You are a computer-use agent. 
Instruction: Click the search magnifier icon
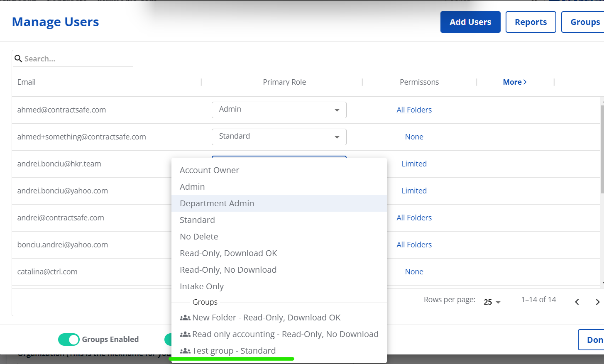(18, 58)
